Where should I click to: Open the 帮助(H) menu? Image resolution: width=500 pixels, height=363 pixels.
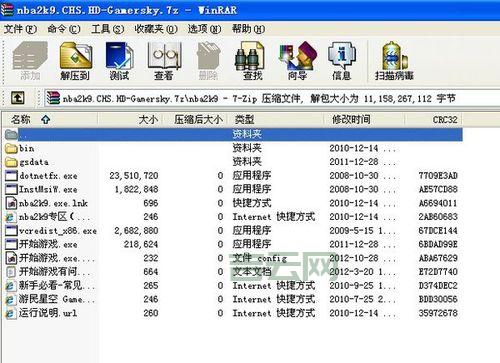tap(248, 29)
